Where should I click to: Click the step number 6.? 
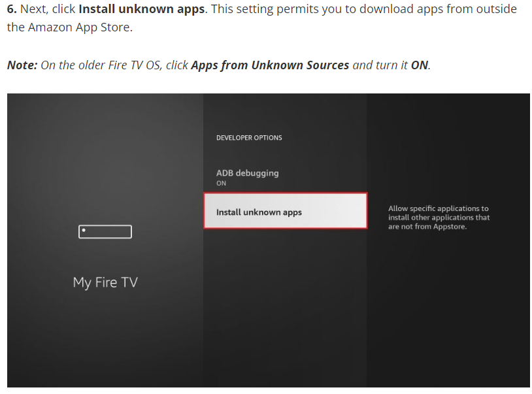point(12,9)
